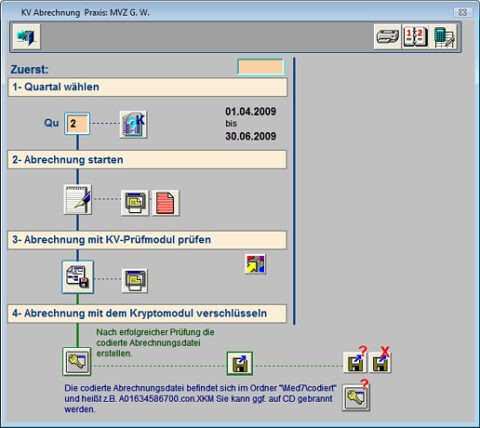Open the calculator with pencil icon
The height and width of the screenshot is (428, 480).
[x=444, y=37]
